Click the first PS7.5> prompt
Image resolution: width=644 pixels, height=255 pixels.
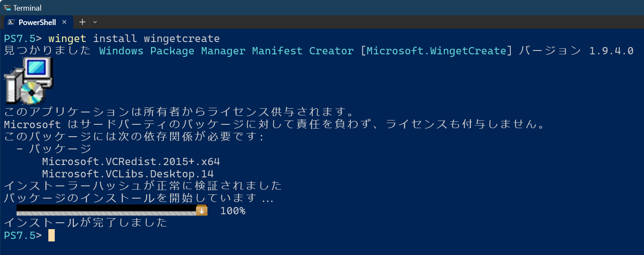pyautogui.click(x=22, y=39)
